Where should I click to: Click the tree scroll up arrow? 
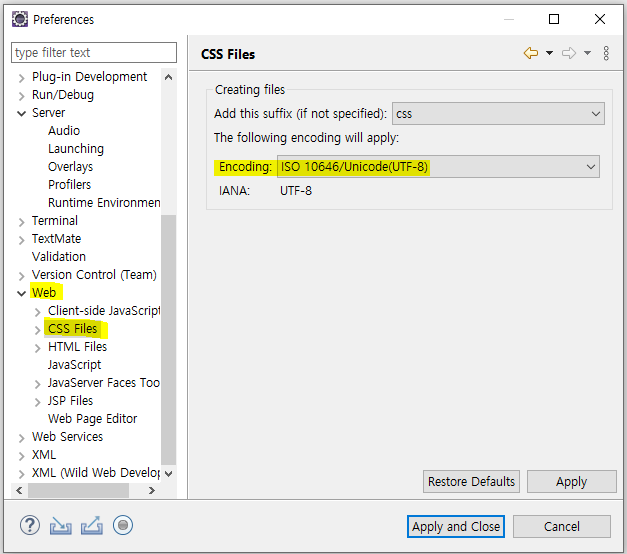click(x=169, y=77)
